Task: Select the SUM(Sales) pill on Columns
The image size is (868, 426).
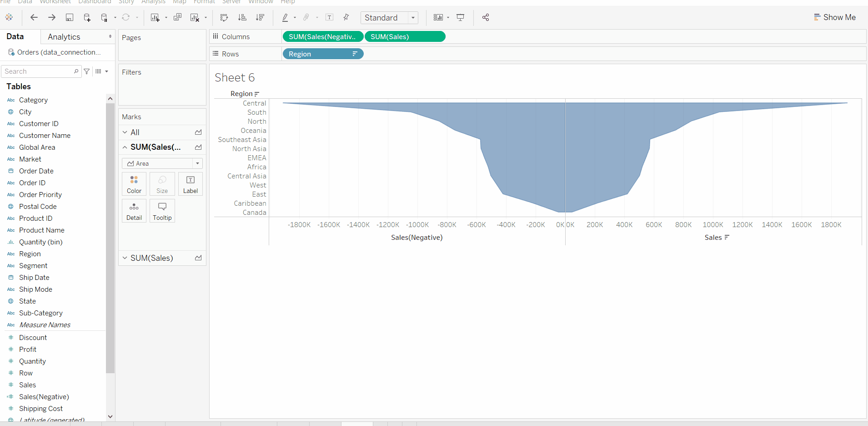Action: (405, 36)
